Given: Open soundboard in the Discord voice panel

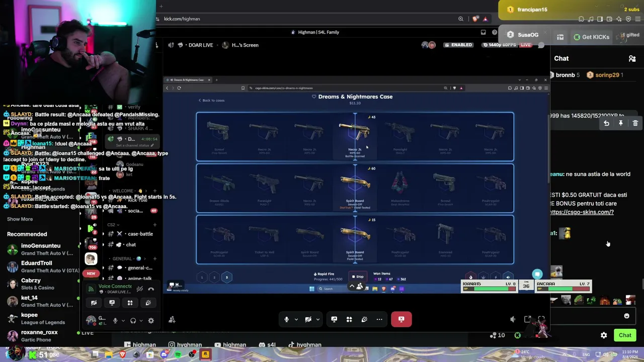Looking at the screenshot, I should pyautogui.click(x=148, y=303).
